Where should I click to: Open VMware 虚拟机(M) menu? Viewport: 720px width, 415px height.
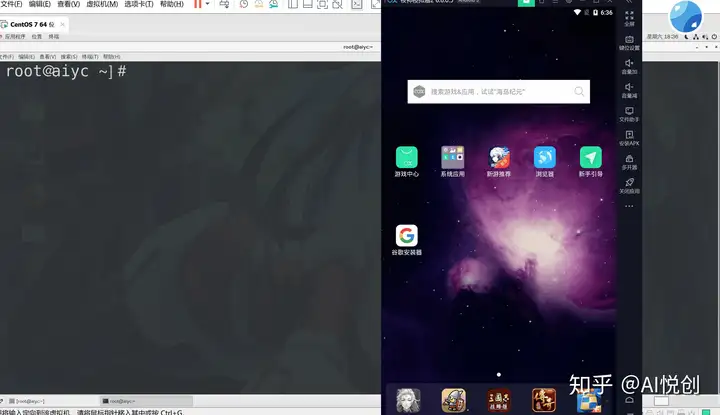(x=102, y=4)
